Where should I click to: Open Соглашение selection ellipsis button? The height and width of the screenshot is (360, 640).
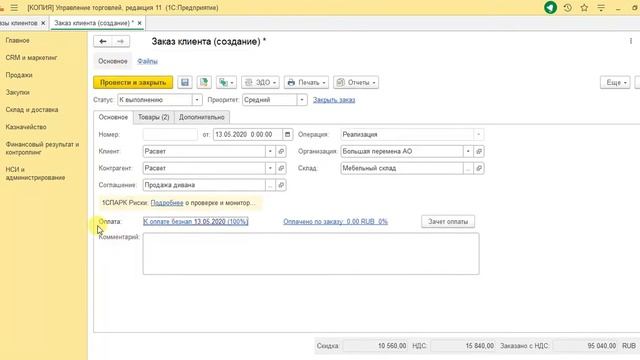click(270, 185)
